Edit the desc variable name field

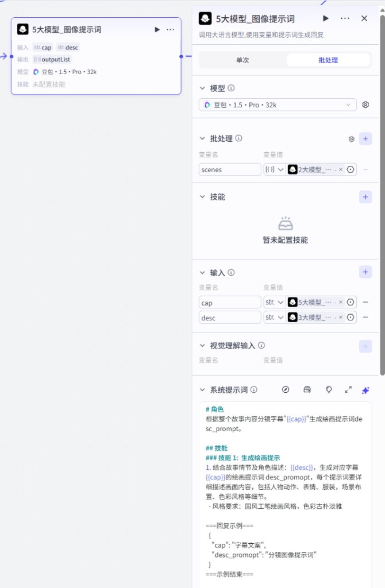pos(230,317)
